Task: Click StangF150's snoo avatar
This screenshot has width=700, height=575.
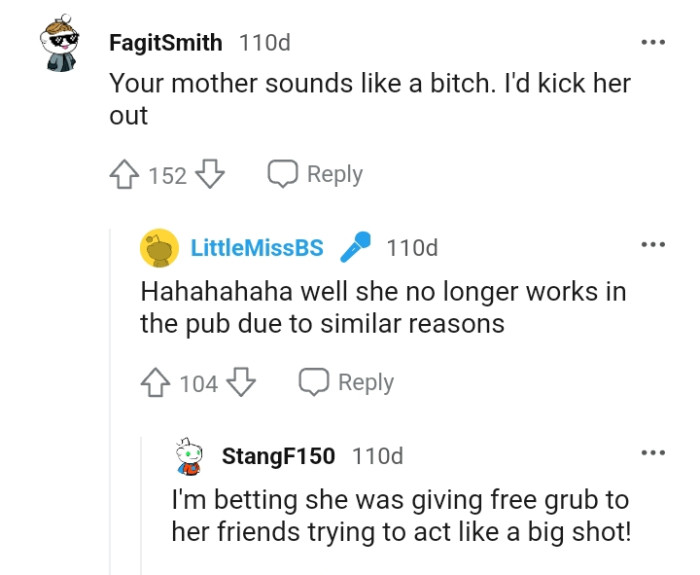Action: [190, 456]
